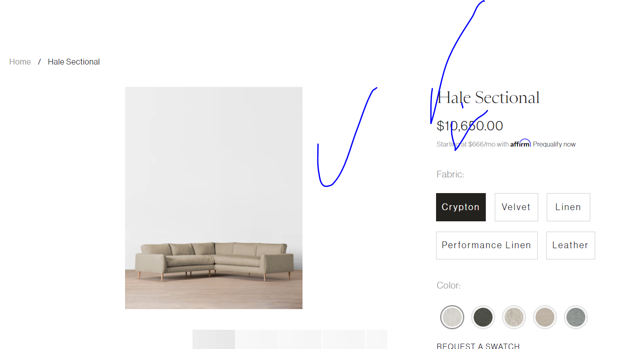Select the second gallery thumbnail below image
The width and height of the screenshot is (644, 349).
pos(257,339)
